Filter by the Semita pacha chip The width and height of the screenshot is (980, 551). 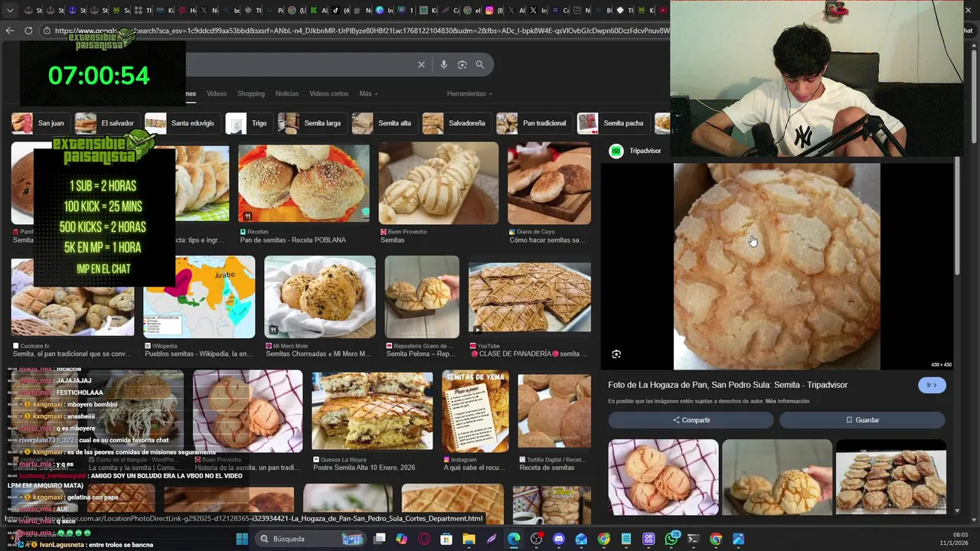pyautogui.click(x=613, y=123)
